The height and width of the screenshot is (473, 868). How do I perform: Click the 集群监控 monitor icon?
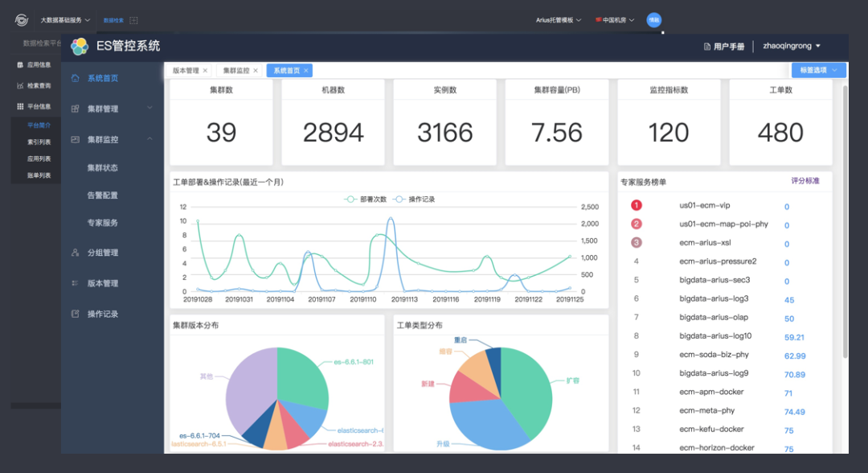76,140
